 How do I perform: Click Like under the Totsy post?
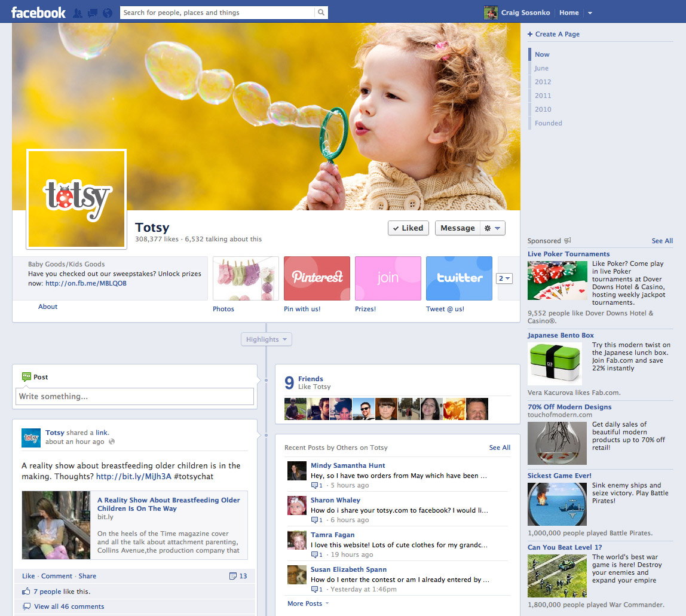point(29,576)
